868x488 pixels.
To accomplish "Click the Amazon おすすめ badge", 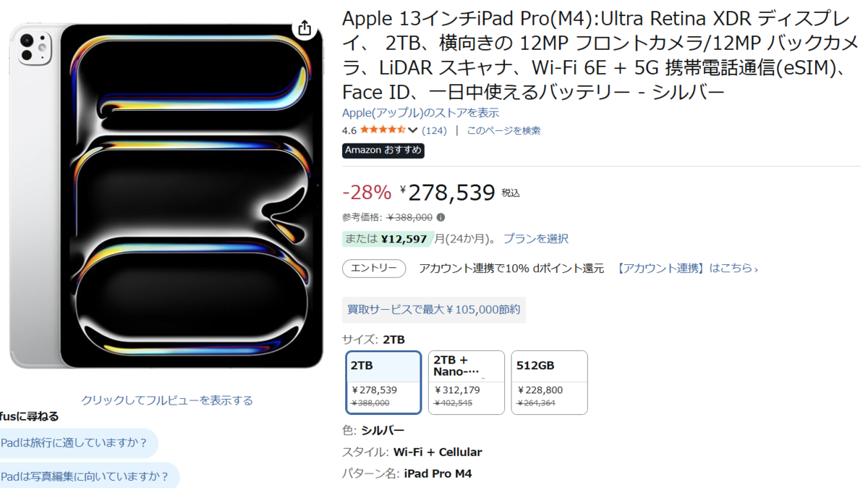I will pyautogui.click(x=383, y=151).
